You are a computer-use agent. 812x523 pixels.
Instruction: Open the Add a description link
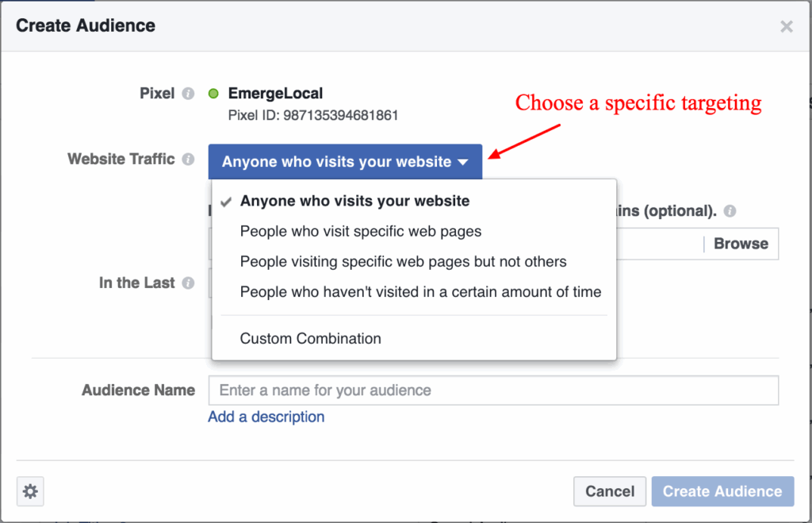click(x=266, y=417)
